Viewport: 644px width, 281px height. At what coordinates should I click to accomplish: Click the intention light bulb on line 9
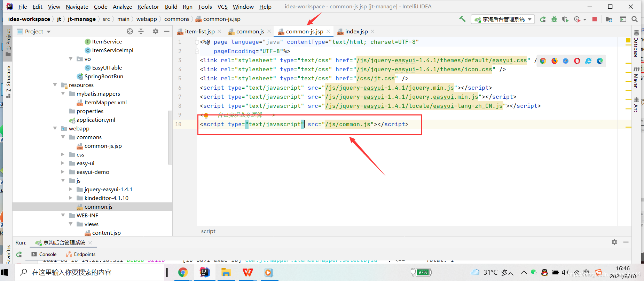click(x=206, y=115)
